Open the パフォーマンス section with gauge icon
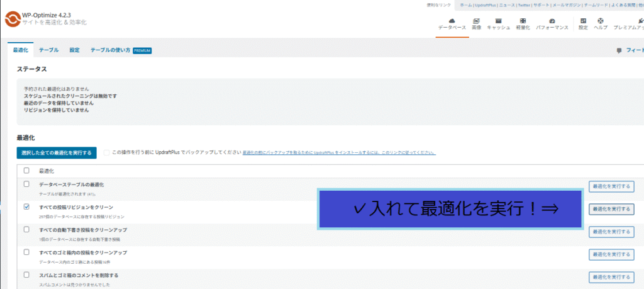Image resolution: width=644 pixels, height=289 pixels. pos(552,25)
